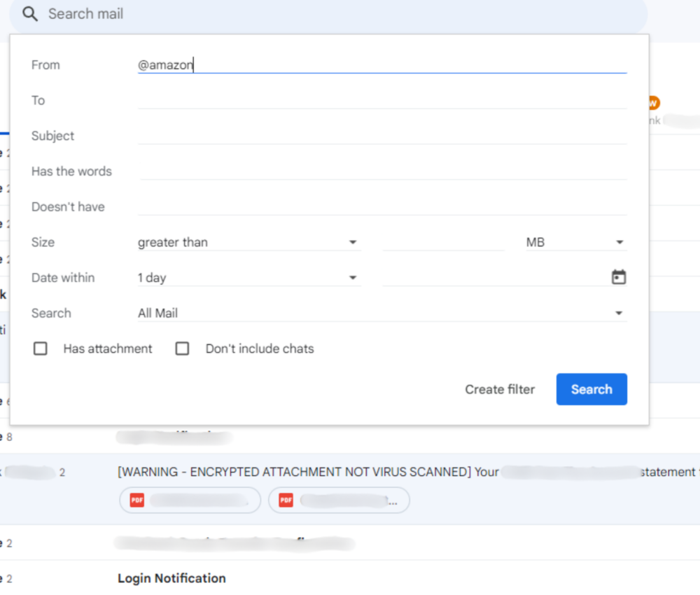Open the date picker calendar icon

(x=619, y=276)
